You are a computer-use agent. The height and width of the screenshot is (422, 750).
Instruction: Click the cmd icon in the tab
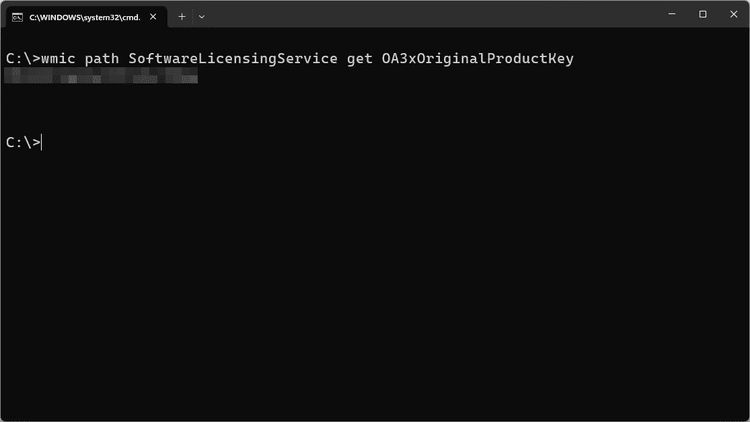[x=17, y=16]
